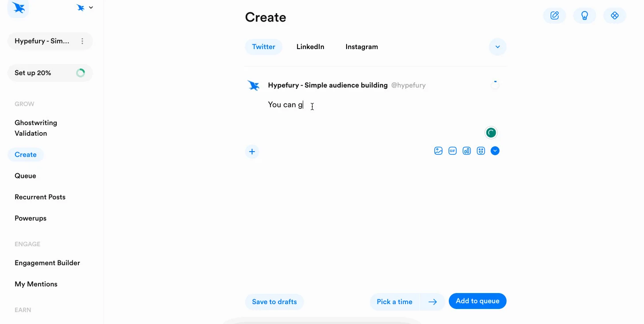Click the setup progress ring indicator
Viewport: 644px width, 324px height.
81,73
